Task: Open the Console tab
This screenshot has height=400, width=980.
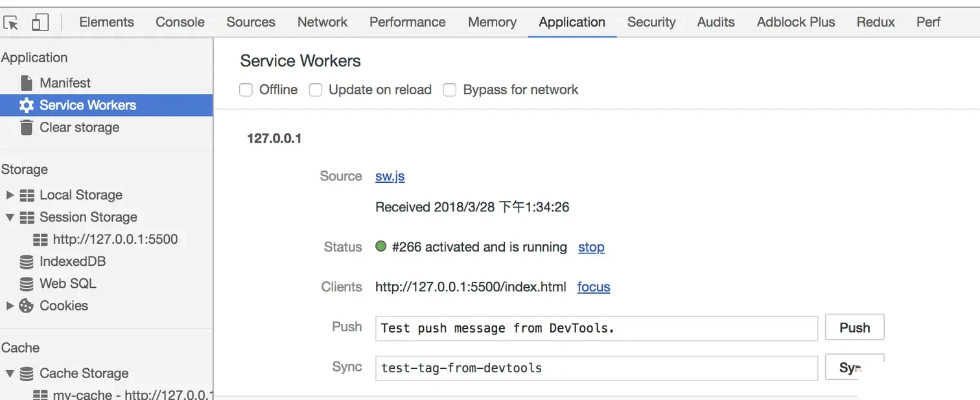Action: [x=180, y=22]
